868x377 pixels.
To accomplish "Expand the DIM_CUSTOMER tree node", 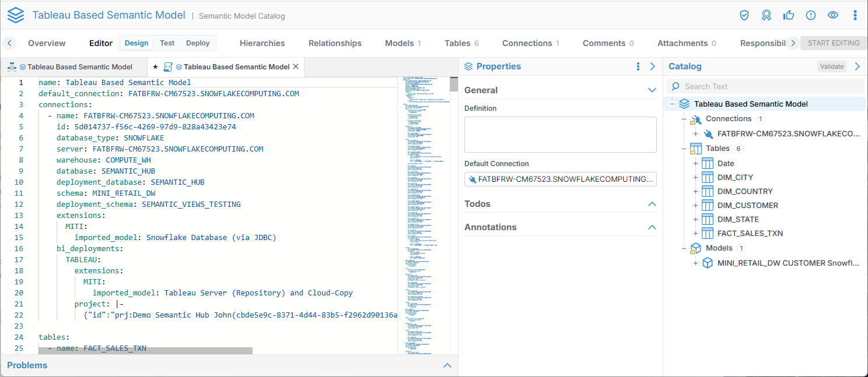I will click(x=695, y=205).
